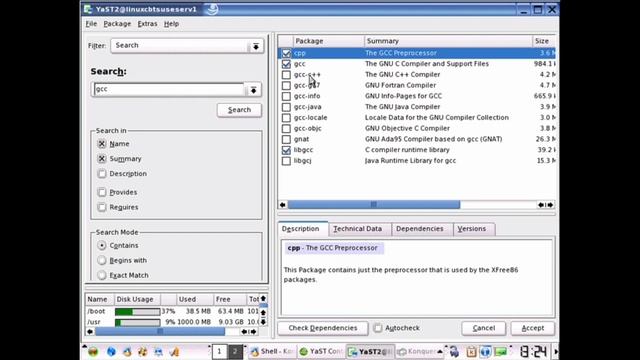Click Check Dependencies button
Image resolution: width=640 pixels, height=360 pixels.
pyautogui.click(x=323, y=328)
